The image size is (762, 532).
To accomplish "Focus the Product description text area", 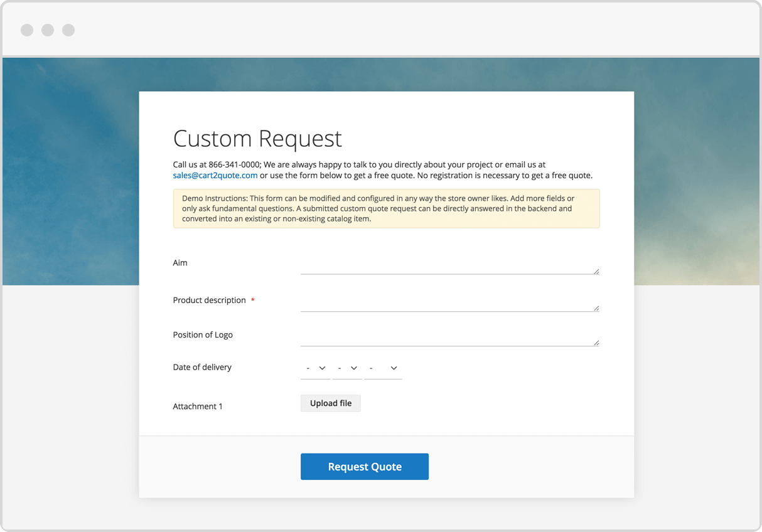I will click(450, 301).
